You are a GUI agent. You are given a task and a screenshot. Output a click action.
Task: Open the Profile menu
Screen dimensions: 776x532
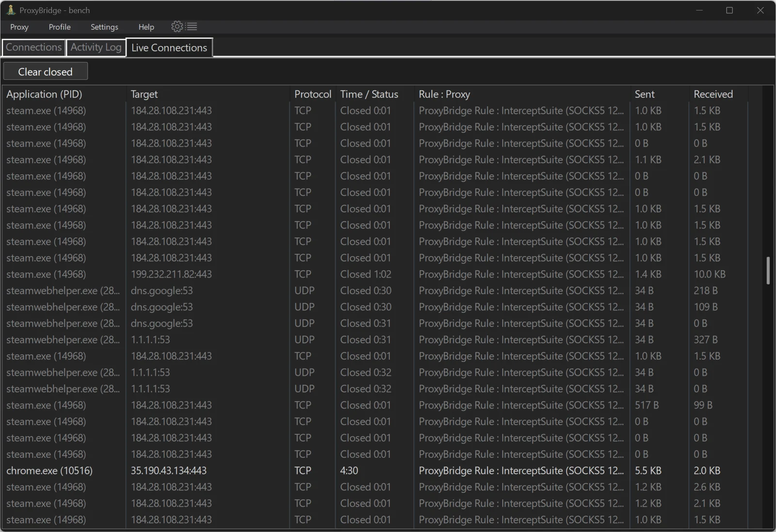60,27
